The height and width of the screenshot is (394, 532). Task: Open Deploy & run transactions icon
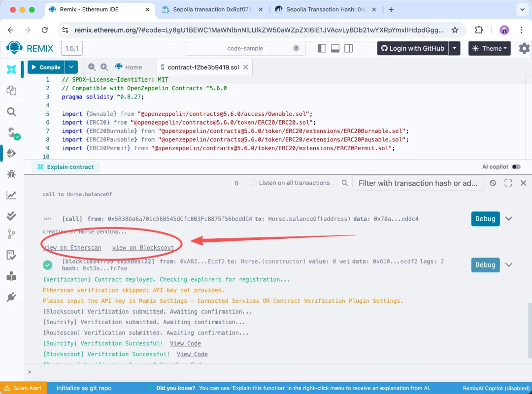pos(11,153)
